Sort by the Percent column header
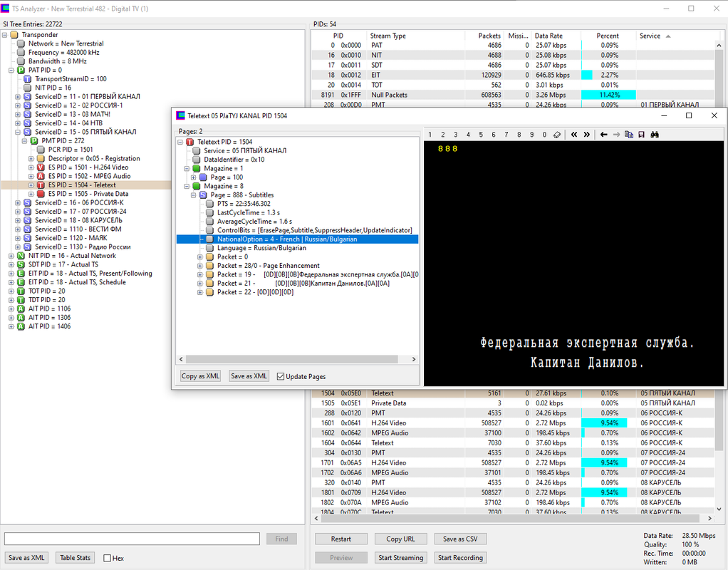 [x=608, y=36]
